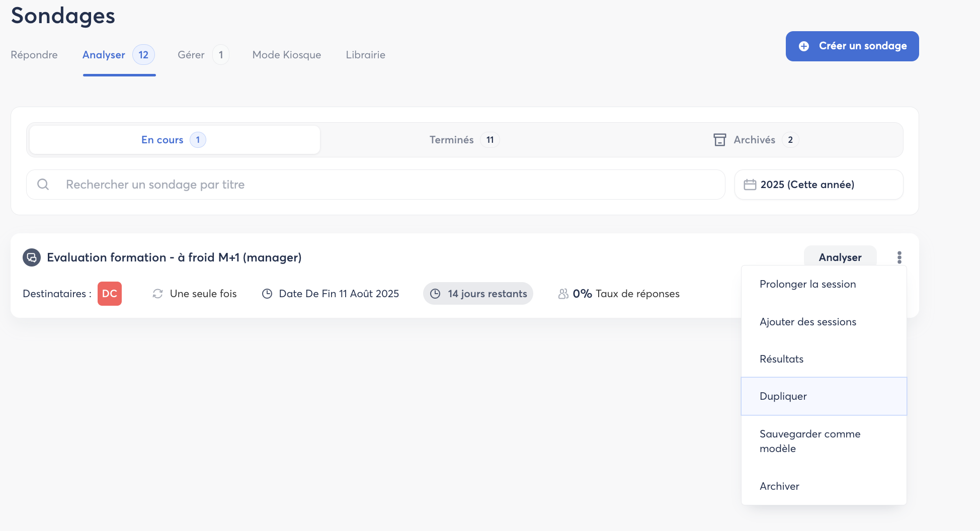Click the DC recipient avatar
This screenshot has width=980, height=531.
click(x=109, y=294)
